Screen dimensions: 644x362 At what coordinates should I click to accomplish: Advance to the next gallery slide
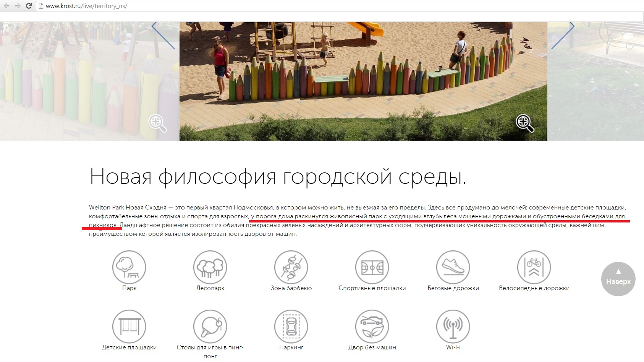tap(563, 36)
